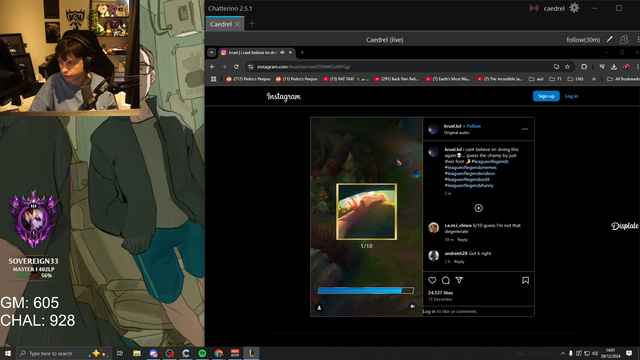Click the taskbar search box
Screen dimensions: 640x360
pos(64,353)
